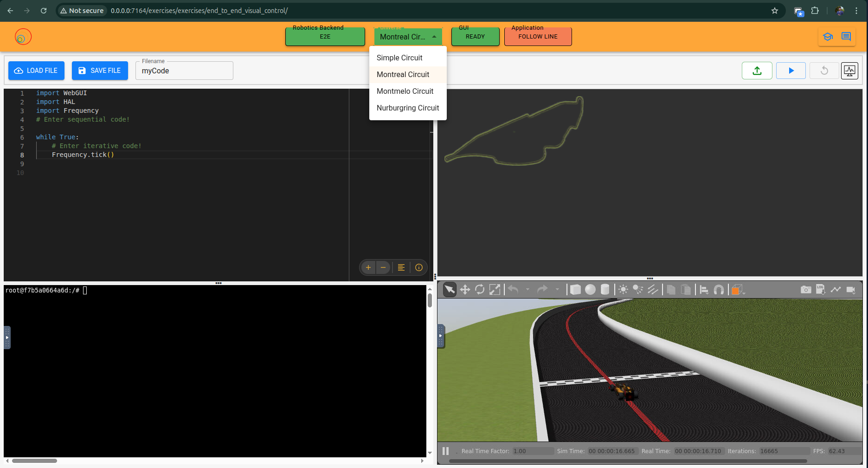
Task: Open the Gazebo align tool
Action: (704, 290)
